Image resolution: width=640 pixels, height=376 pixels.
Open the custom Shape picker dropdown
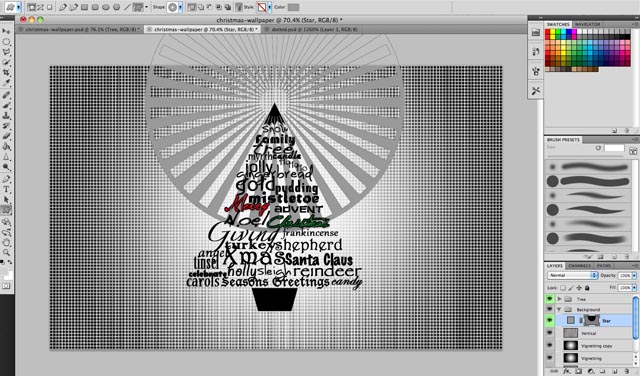tap(181, 7)
